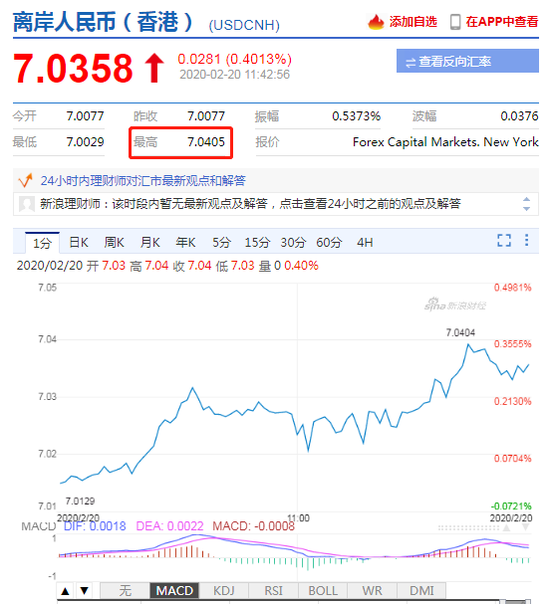Viewport: 550px width, 604px height.
Task: Click the up arrow in advisor ticker
Action: point(526,199)
